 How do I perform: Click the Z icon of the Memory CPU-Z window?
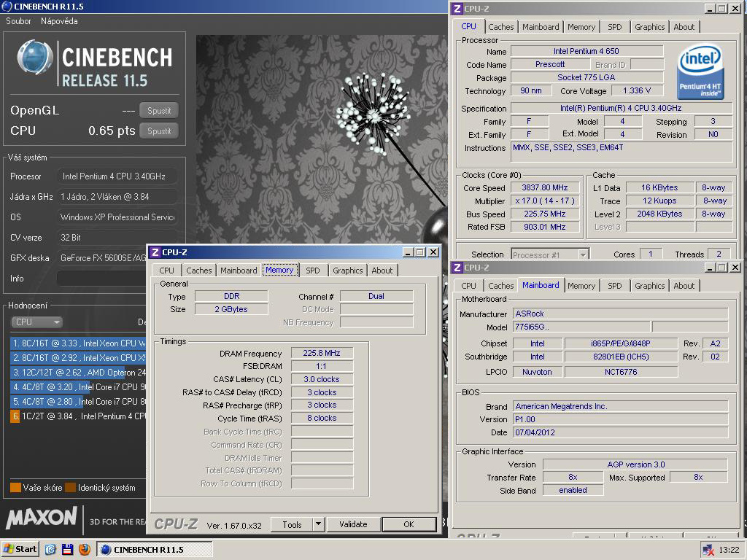tap(155, 252)
